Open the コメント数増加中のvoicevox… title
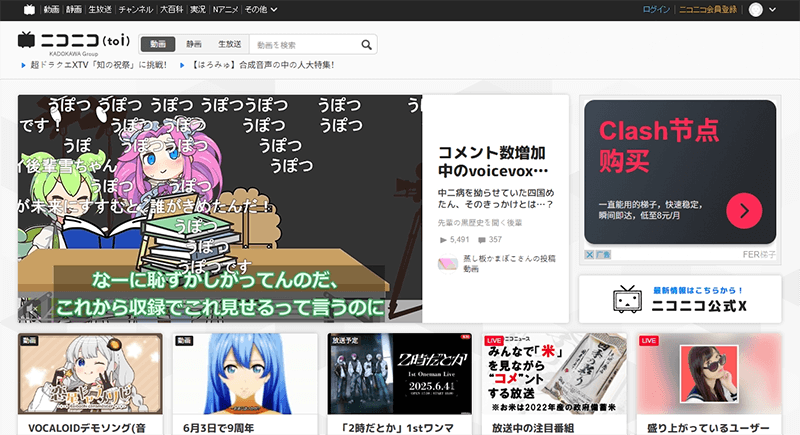800x435 pixels. [x=493, y=162]
